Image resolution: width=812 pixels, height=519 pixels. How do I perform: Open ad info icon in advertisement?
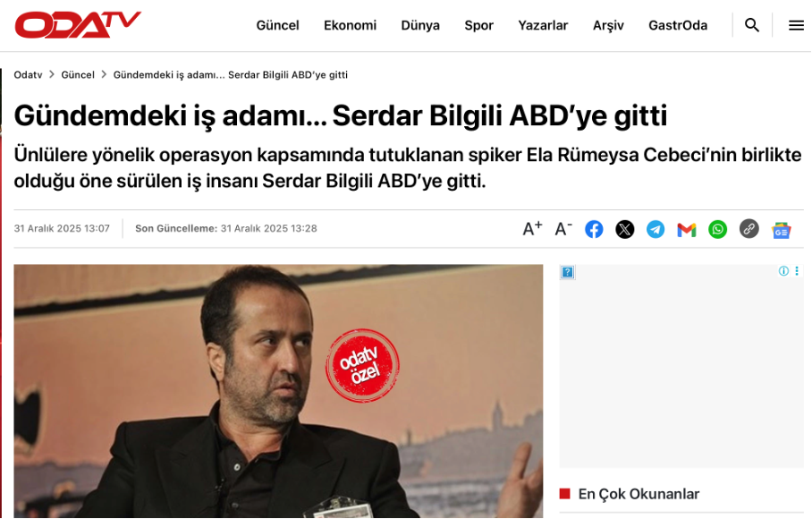[783, 271]
